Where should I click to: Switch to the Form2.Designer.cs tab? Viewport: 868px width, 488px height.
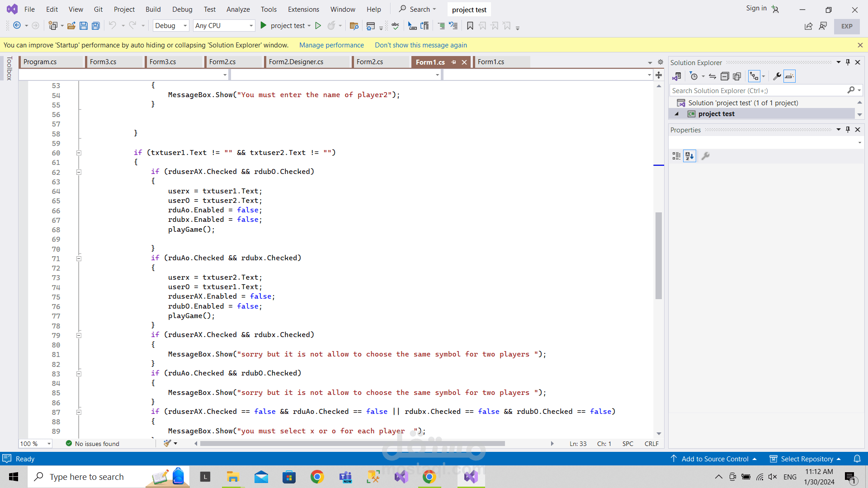coord(296,62)
